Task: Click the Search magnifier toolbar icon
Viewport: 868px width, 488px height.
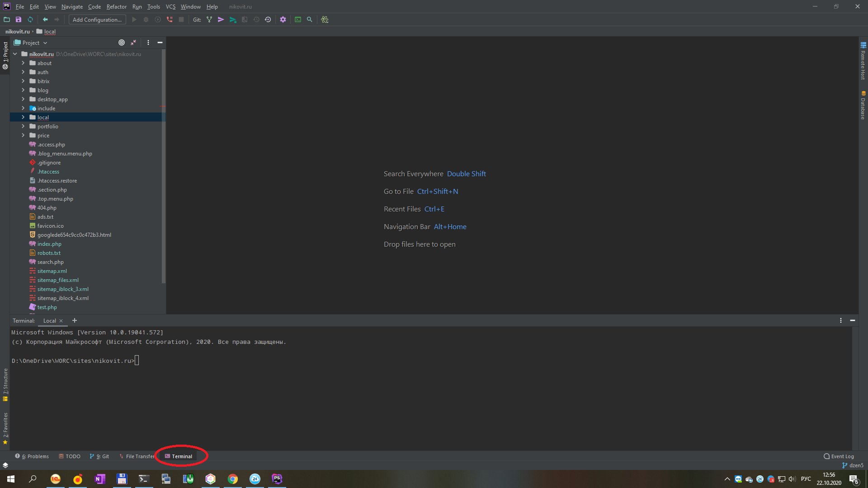Action: point(310,19)
